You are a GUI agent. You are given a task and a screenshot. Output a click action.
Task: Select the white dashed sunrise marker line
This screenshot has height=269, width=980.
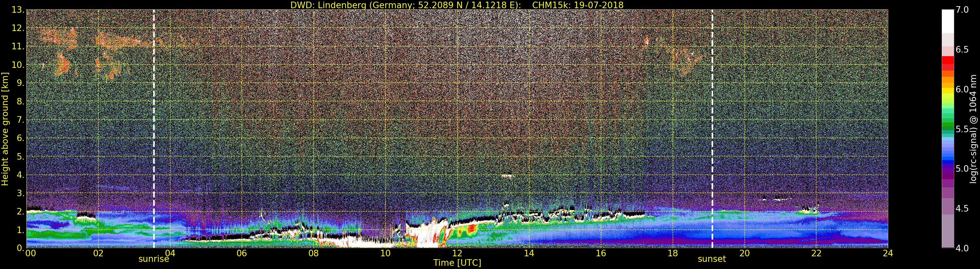pyautogui.click(x=154, y=129)
